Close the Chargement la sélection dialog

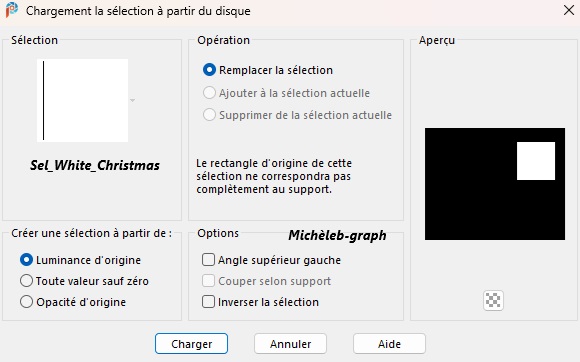pos(569,10)
